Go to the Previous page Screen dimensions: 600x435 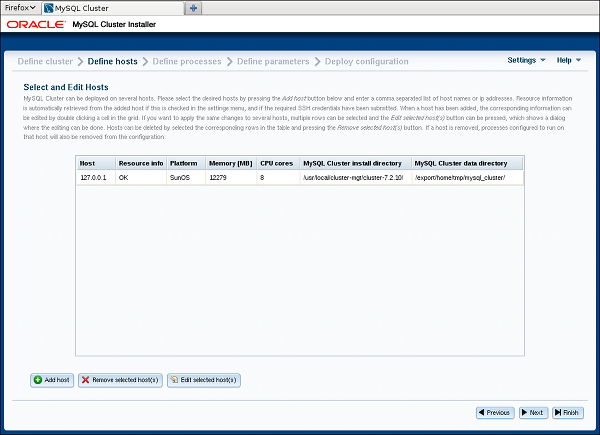click(x=495, y=412)
